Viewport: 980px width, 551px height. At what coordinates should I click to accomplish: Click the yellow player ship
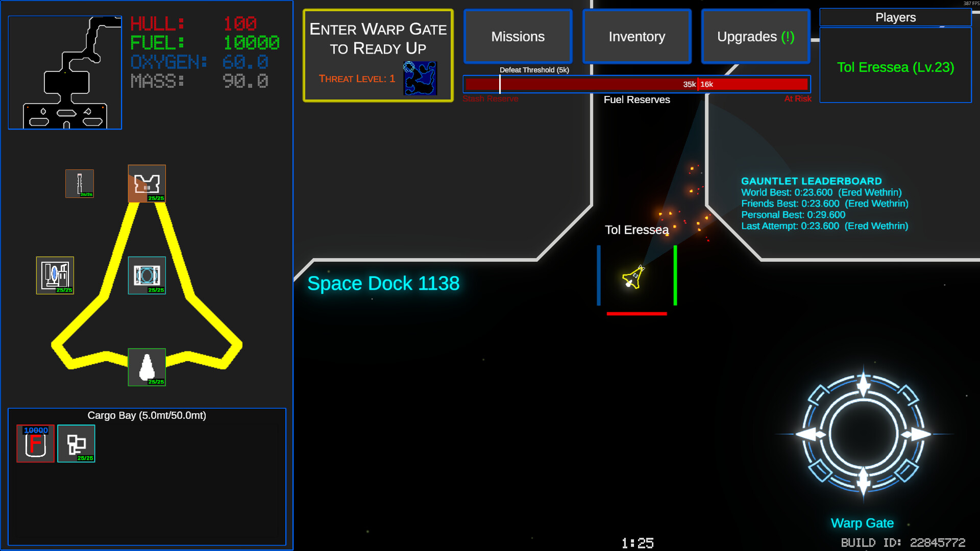(x=633, y=278)
